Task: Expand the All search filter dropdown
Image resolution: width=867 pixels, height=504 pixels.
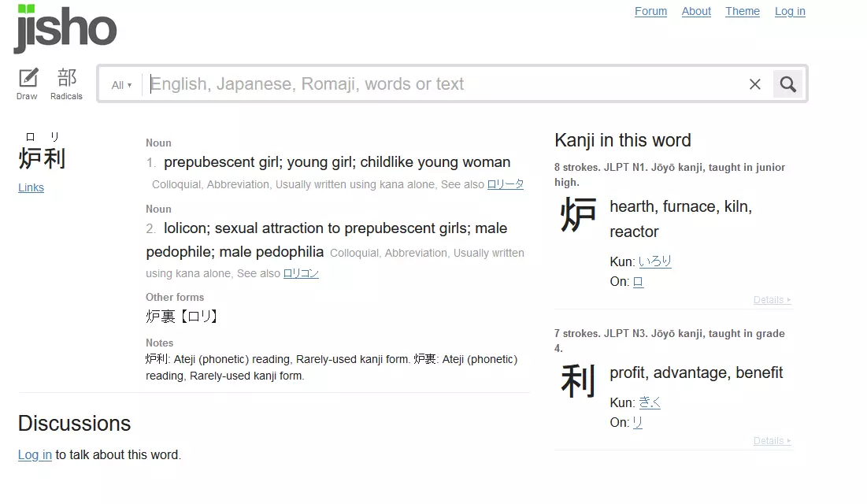Action: (x=121, y=85)
